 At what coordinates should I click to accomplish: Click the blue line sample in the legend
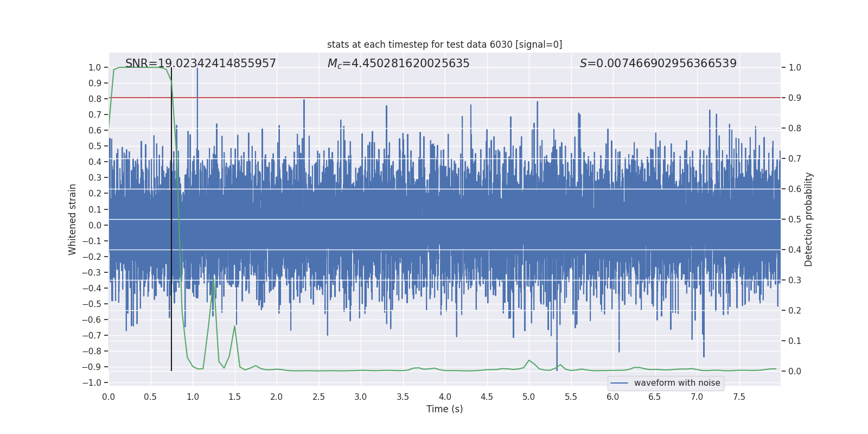620,383
